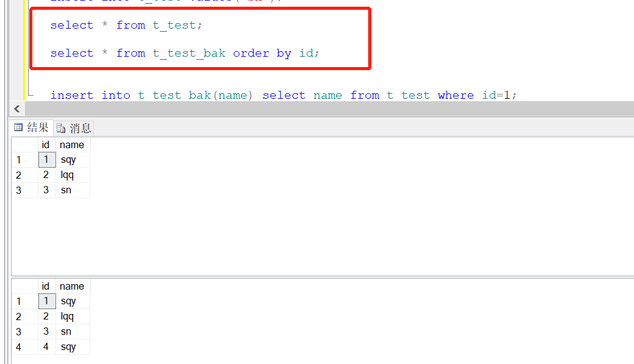Click the message icon on the 消息 tab
Screen dimensions: 634x364
point(62,127)
